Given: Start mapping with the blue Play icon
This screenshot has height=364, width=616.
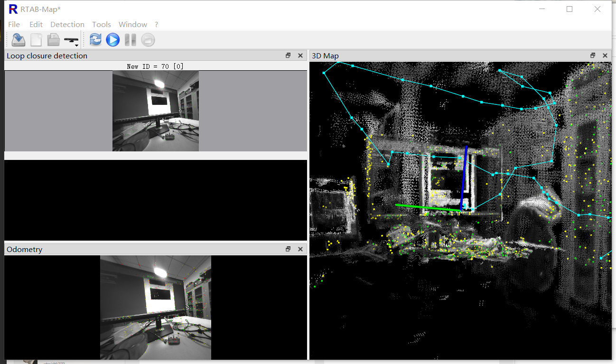Looking at the screenshot, I should click(x=112, y=40).
